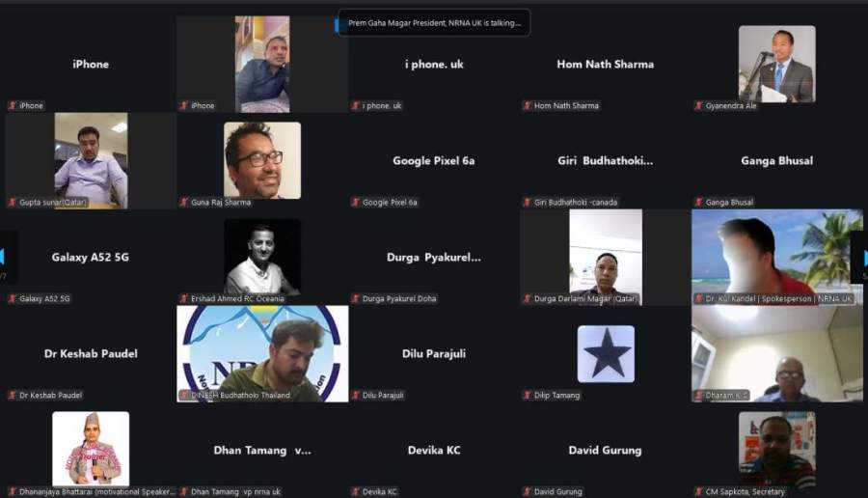The width and height of the screenshot is (868, 498).
Task: Click the muted mic icon by Google Pixel 6a label
Action: pyautogui.click(x=355, y=202)
